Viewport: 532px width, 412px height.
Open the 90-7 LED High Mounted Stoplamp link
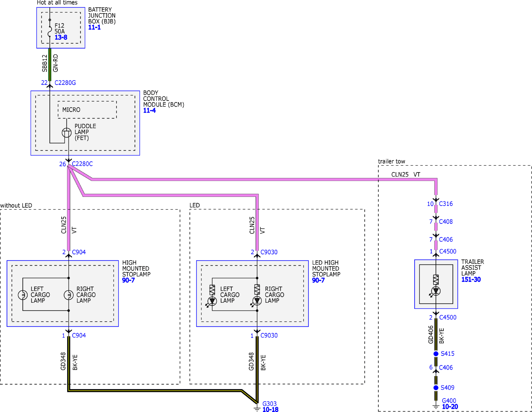[318, 280]
